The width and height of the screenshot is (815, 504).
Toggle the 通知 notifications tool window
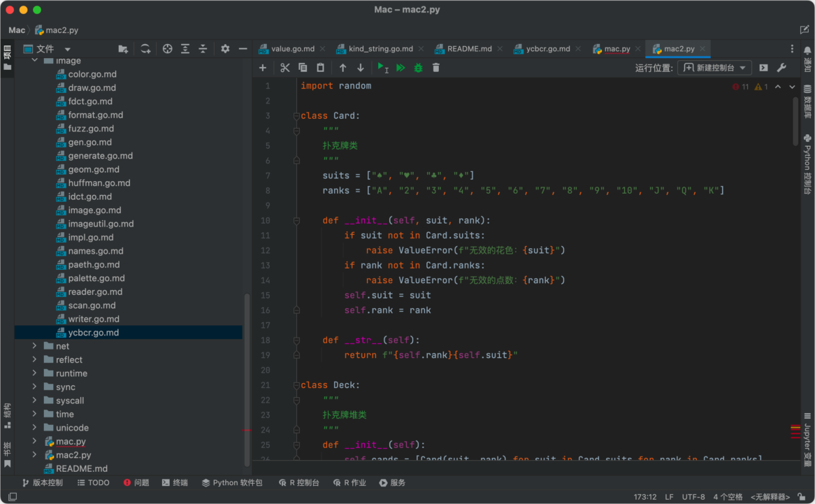point(807,59)
